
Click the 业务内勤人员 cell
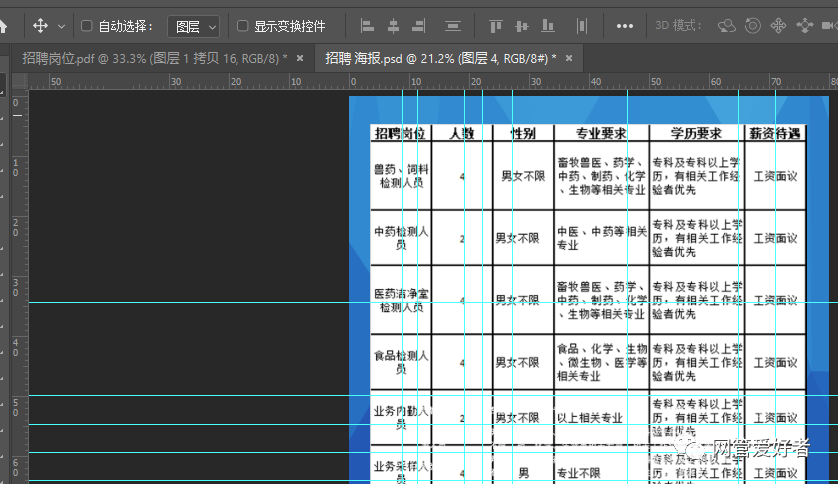[401, 418]
